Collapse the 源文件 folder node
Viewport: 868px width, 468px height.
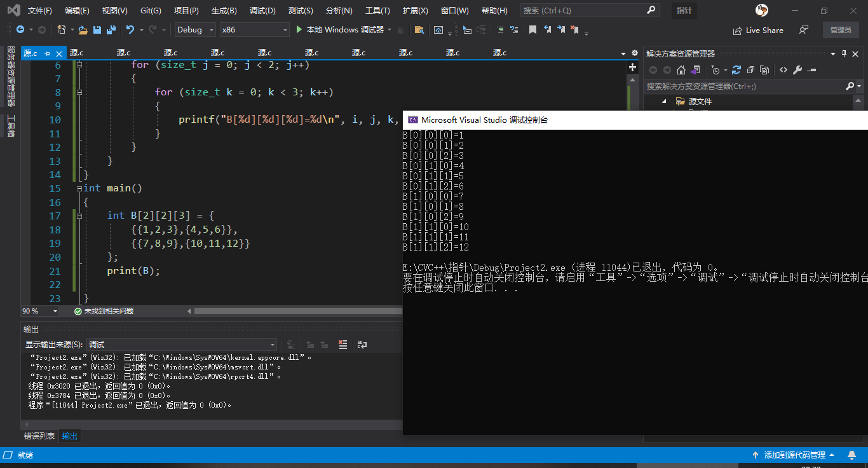click(x=664, y=101)
